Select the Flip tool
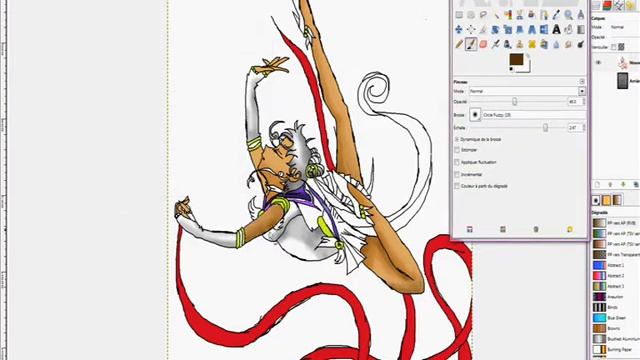 coord(544,29)
